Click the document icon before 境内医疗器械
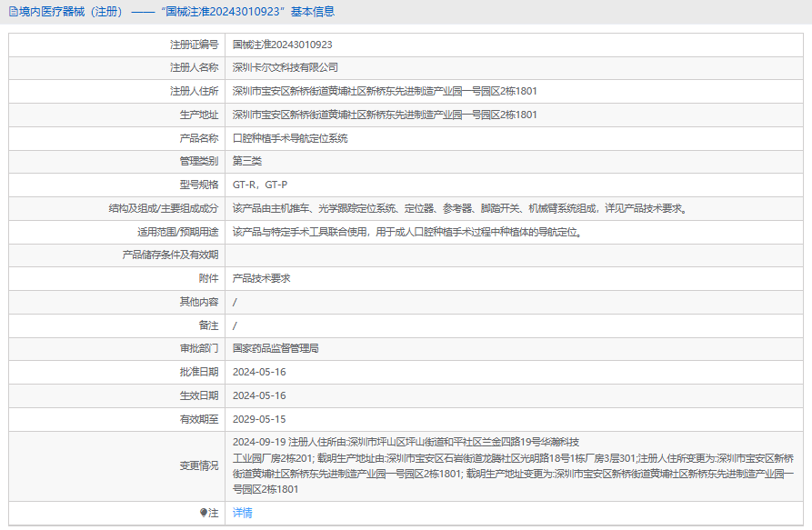This screenshot has width=812, height=530. [13, 12]
